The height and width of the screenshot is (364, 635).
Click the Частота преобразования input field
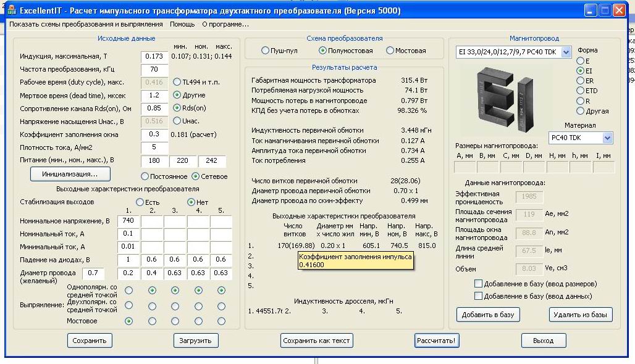(154, 69)
